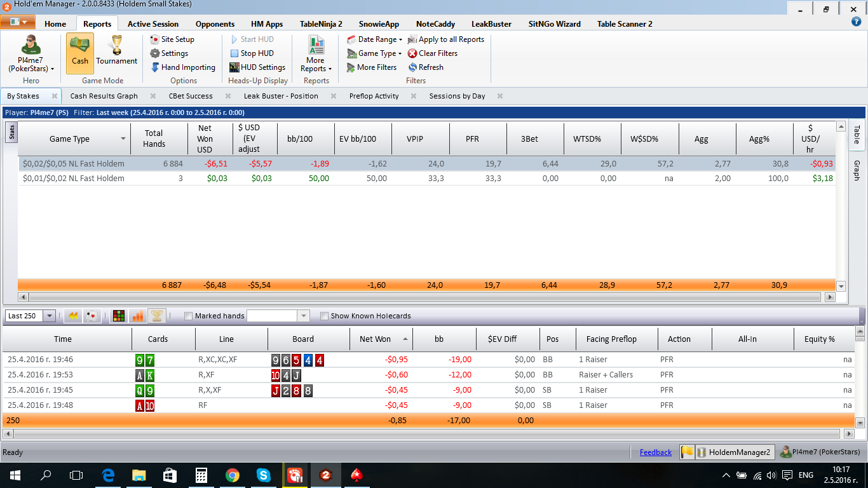Refresh the report data
Viewport: 868px width, 488px height.
tap(426, 67)
